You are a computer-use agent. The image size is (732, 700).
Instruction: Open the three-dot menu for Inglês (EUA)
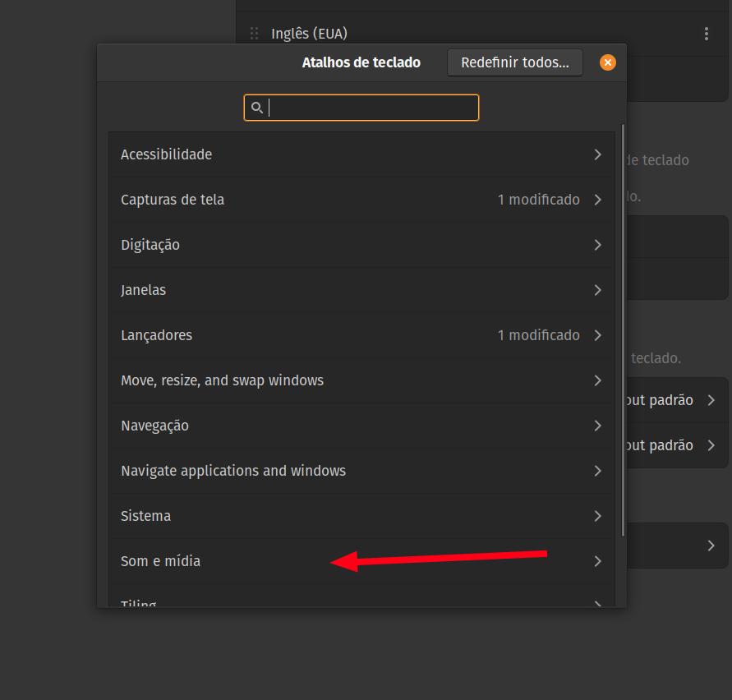pyautogui.click(x=707, y=34)
